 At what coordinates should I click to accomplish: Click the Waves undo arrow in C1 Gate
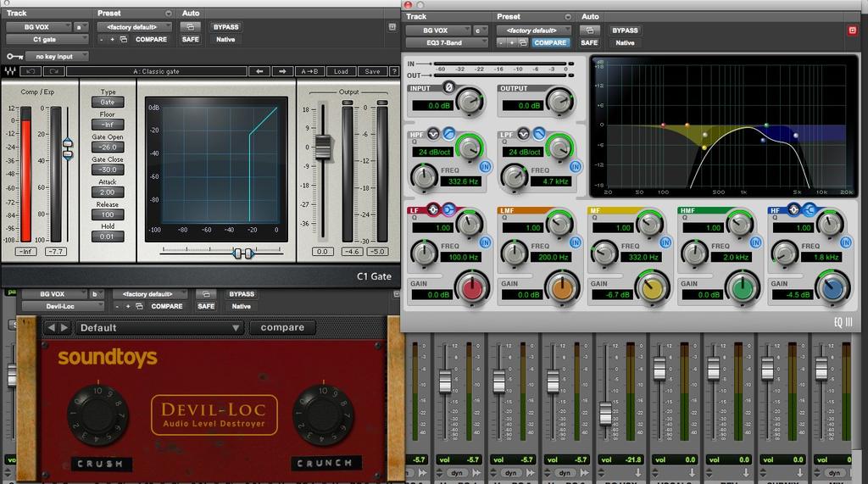[31, 71]
